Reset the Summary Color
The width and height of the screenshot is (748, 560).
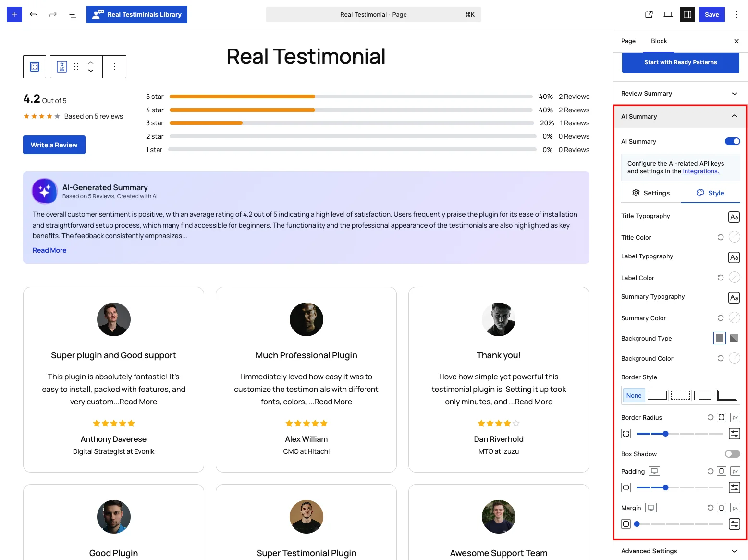721,318
